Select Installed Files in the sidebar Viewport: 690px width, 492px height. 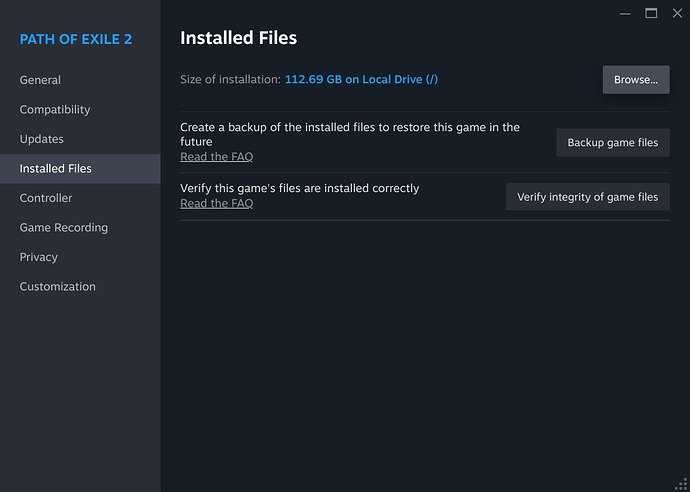pos(55,168)
